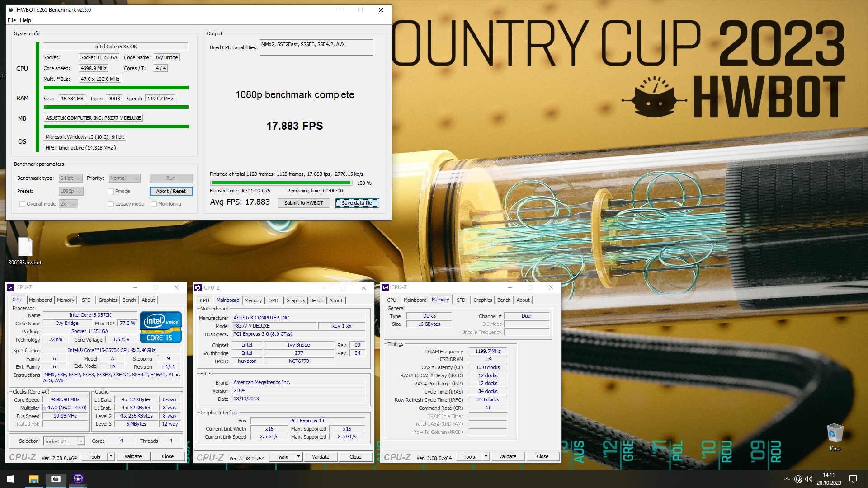
Task: Show hidden system tray icons
Action: (787, 479)
